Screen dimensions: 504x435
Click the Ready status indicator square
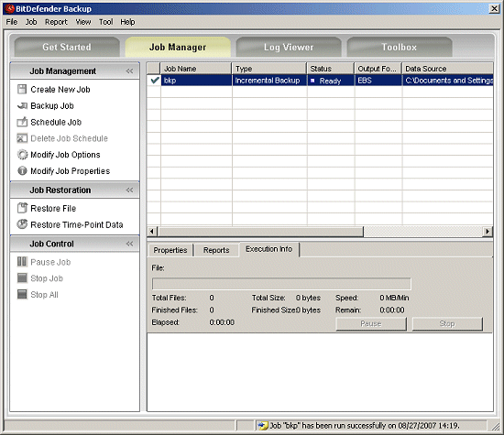(x=312, y=81)
